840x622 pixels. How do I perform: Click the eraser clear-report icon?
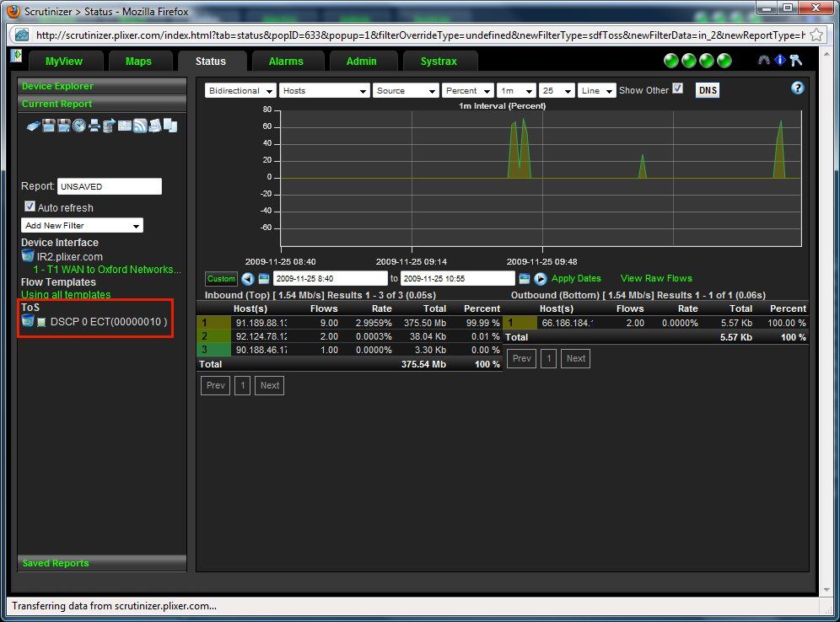click(x=33, y=126)
